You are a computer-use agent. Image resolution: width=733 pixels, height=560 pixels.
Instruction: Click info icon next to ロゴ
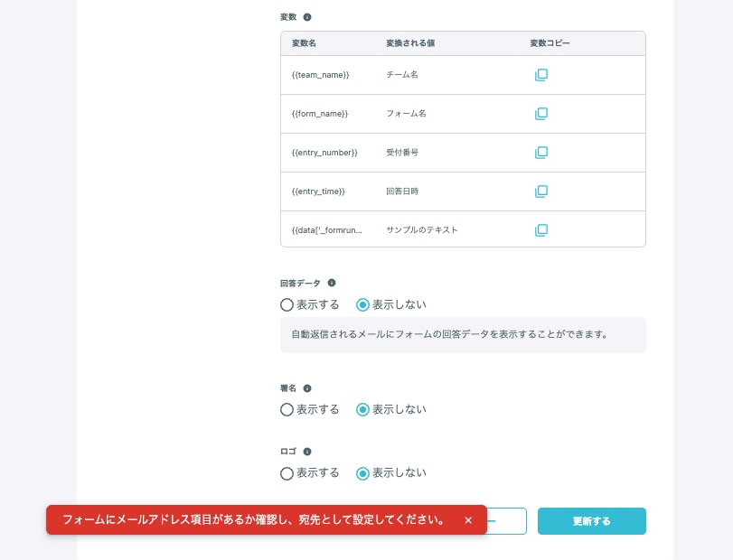click(x=307, y=452)
